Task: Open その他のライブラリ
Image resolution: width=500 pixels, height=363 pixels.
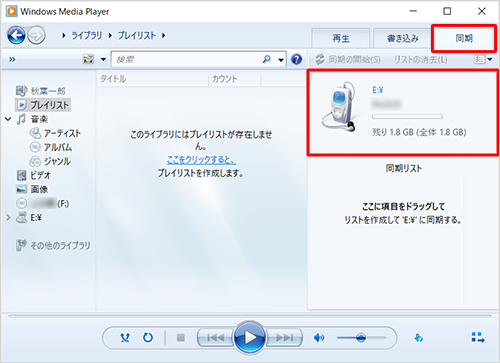Action: pos(60,246)
